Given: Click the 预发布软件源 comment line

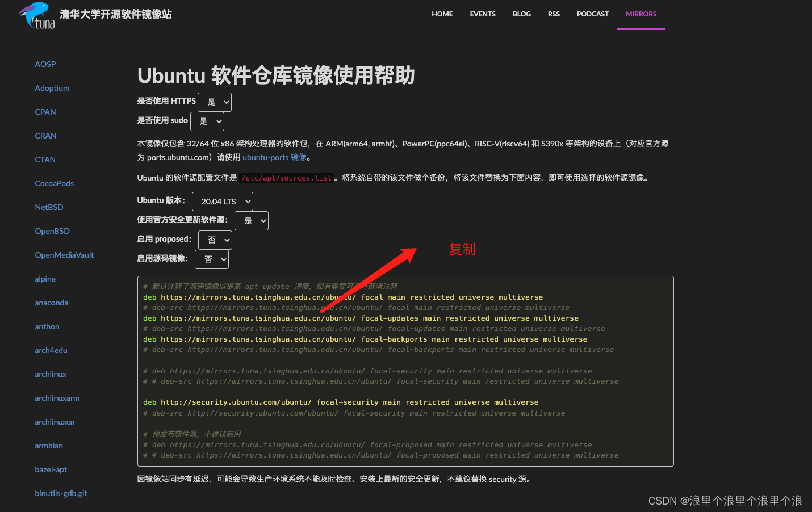Looking at the screenshot, I should [x=192, y=434].
